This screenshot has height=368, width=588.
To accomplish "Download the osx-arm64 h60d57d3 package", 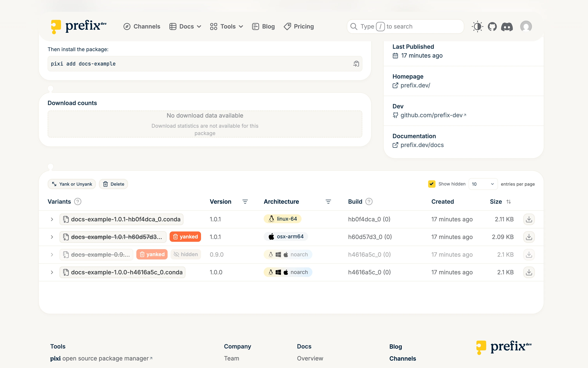I will pos(529,237).
